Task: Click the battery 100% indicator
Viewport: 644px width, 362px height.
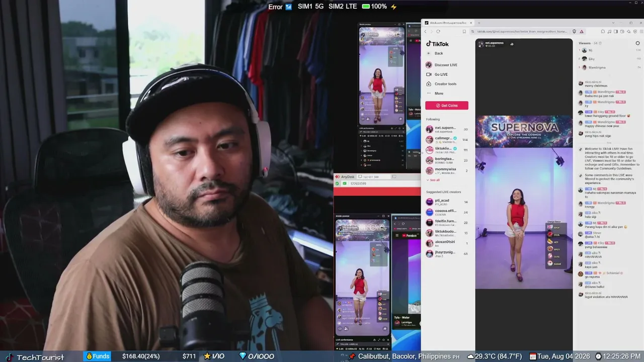Action: tap(375, 7)
